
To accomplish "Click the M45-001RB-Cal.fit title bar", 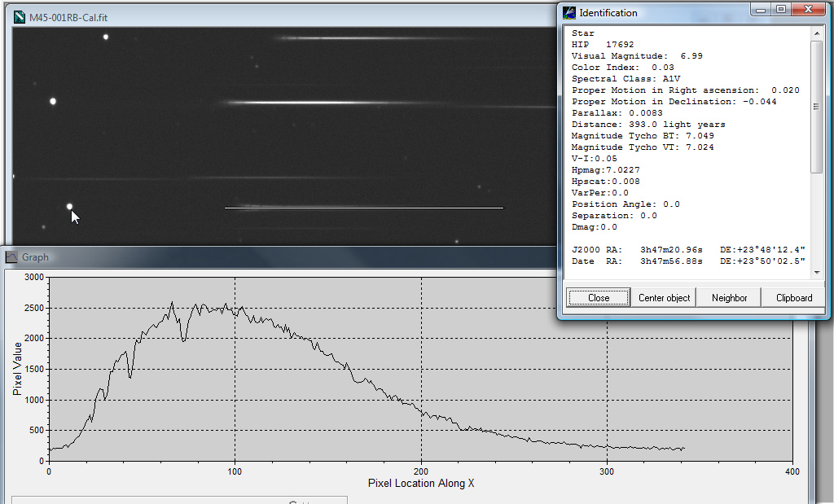I will click(x=285, y=17).
